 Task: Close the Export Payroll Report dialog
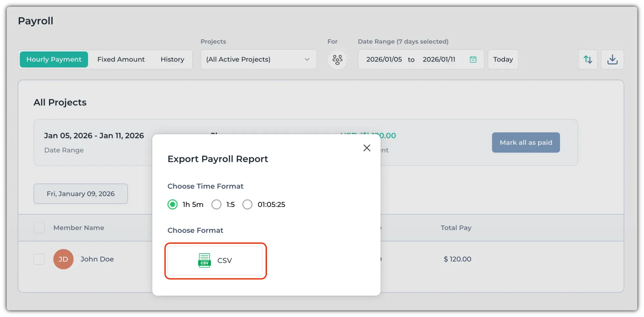pyautogui.click(x=367, y=148)
